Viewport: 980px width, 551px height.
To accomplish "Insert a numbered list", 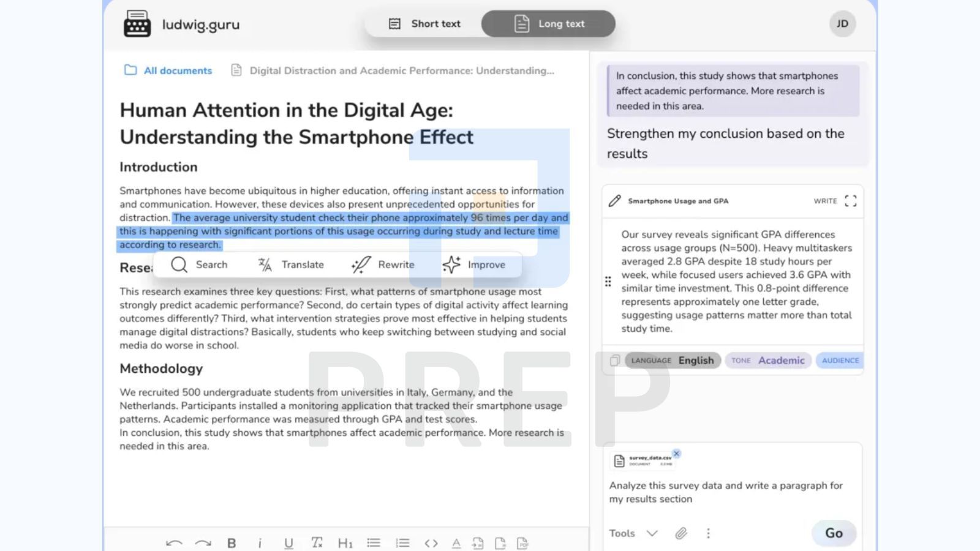I will (402, 543).
